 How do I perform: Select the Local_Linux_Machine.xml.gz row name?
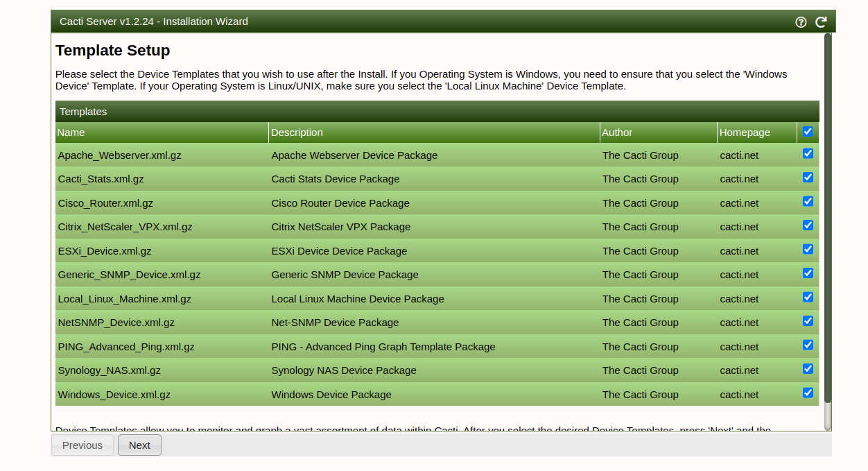tap(125, 299)
